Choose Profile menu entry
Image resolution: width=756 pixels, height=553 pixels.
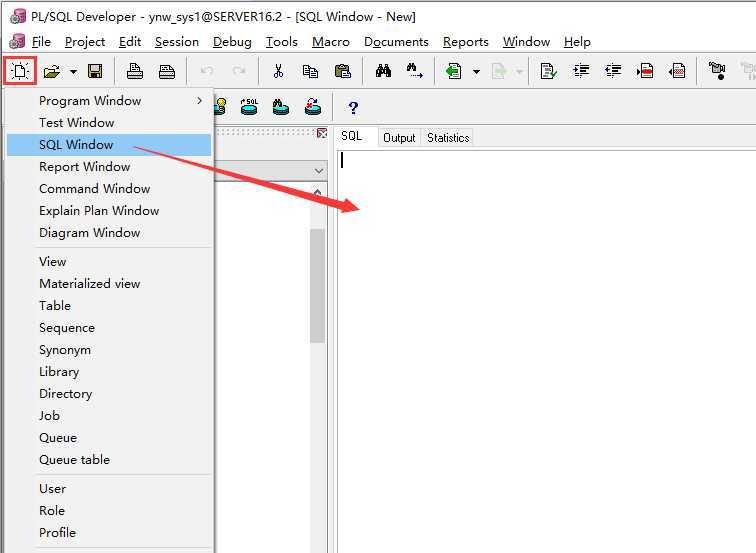(x=109, y=533)
